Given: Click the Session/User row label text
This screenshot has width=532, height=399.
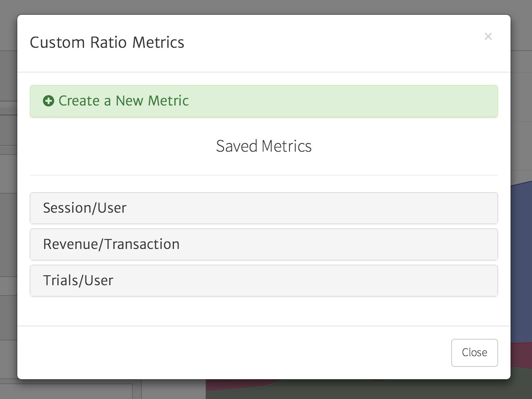Looking at the screenshot, I should pos(84,208).
